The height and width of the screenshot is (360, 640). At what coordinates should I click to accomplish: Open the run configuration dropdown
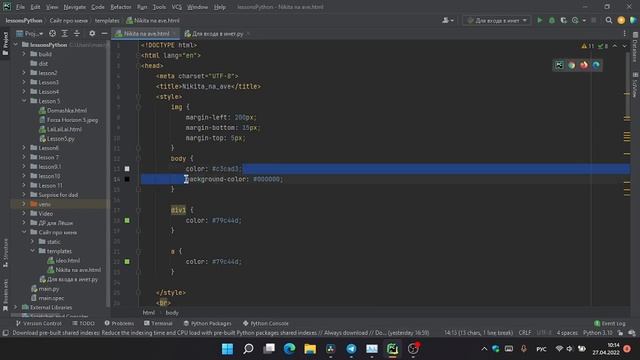point(497,20)
